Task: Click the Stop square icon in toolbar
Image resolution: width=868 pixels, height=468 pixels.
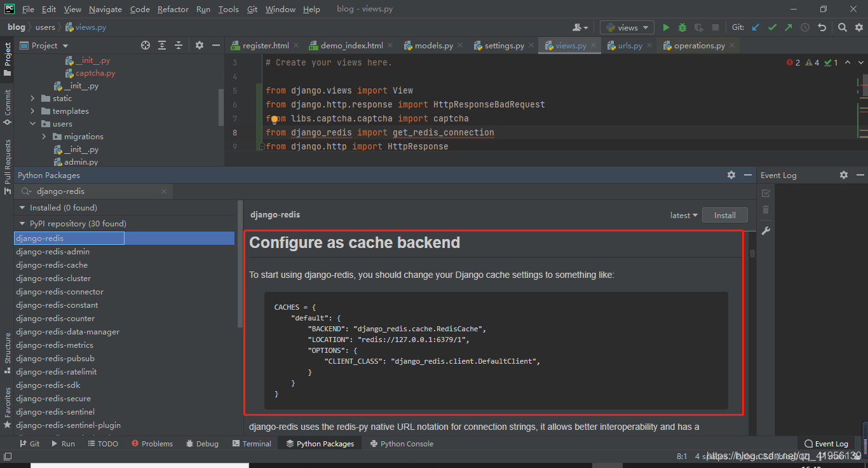Action: [715, 27]
